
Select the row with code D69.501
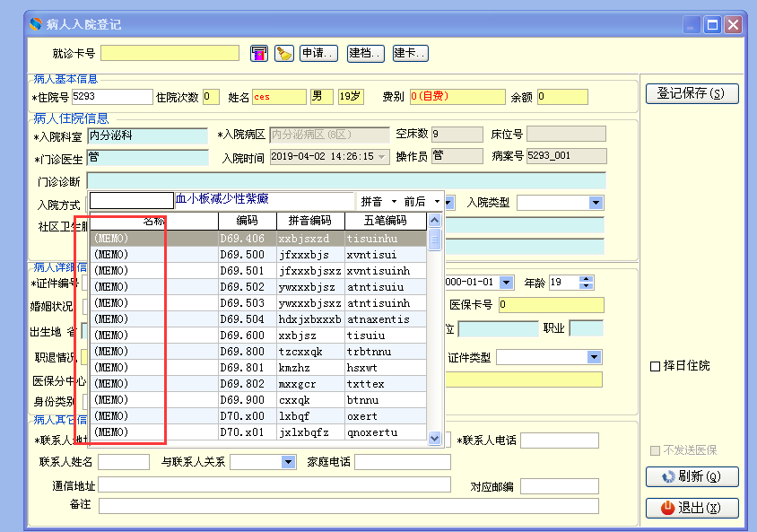click(258, 271)
